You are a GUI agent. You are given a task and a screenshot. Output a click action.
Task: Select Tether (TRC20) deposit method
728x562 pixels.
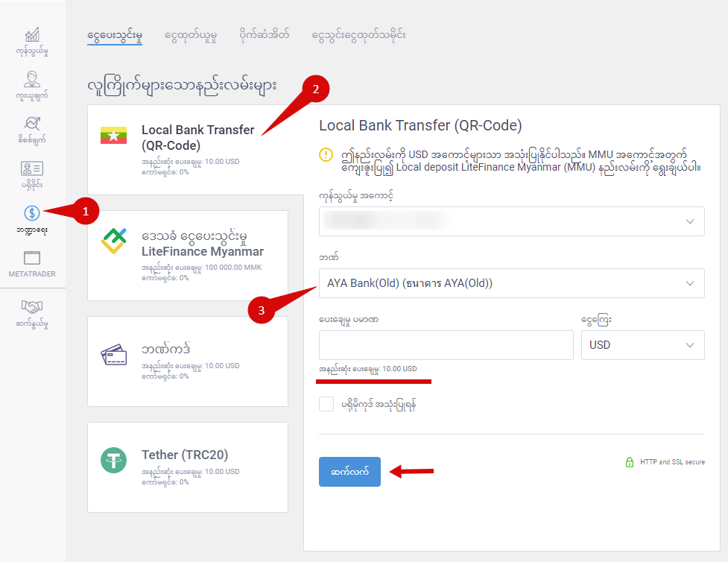click(188, 467)
